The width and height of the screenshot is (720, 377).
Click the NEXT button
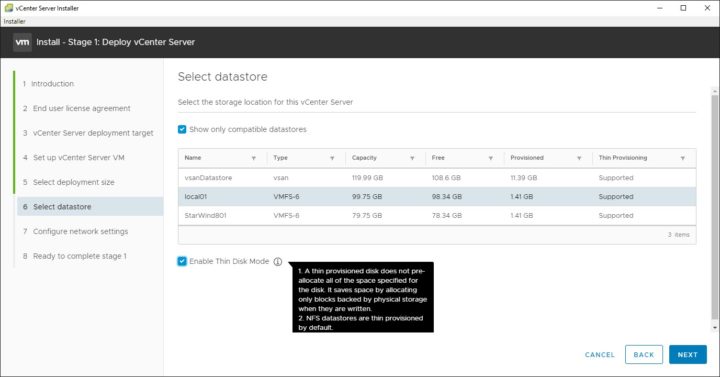[687, 354]
